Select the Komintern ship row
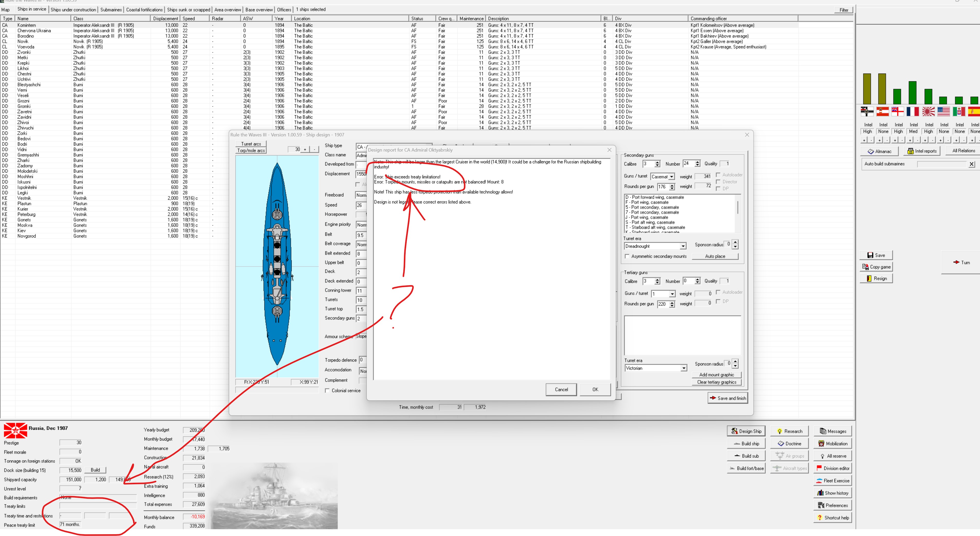 coord(399,25)
